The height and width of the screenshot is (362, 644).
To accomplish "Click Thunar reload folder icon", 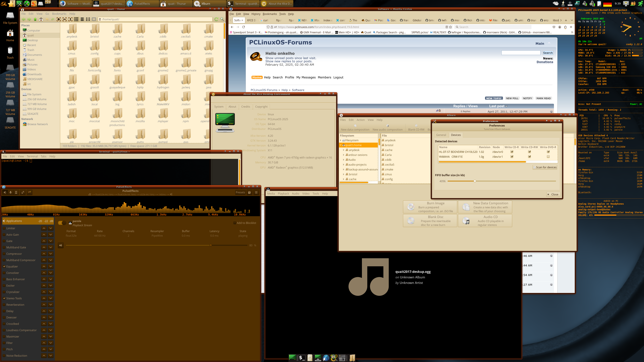I will [x=216, y=19].
